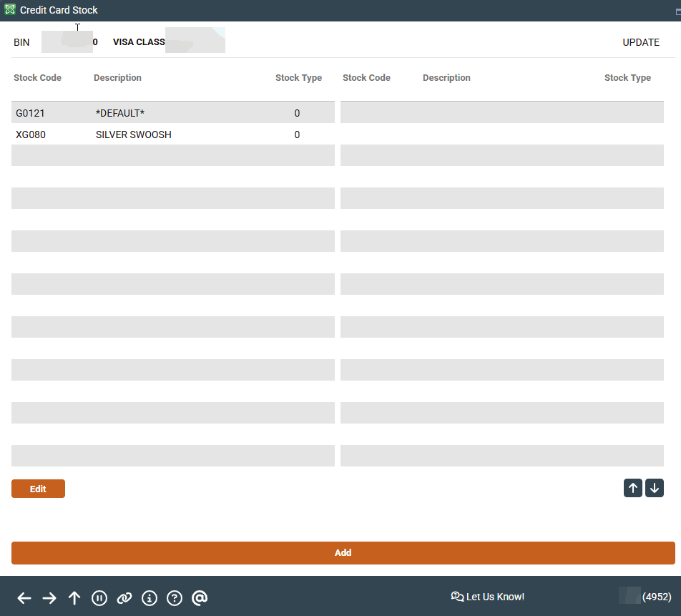Select the XG080 SILVER SWOOSH row
The height and width of the screenshot is (616, 681).
point(172,135)
